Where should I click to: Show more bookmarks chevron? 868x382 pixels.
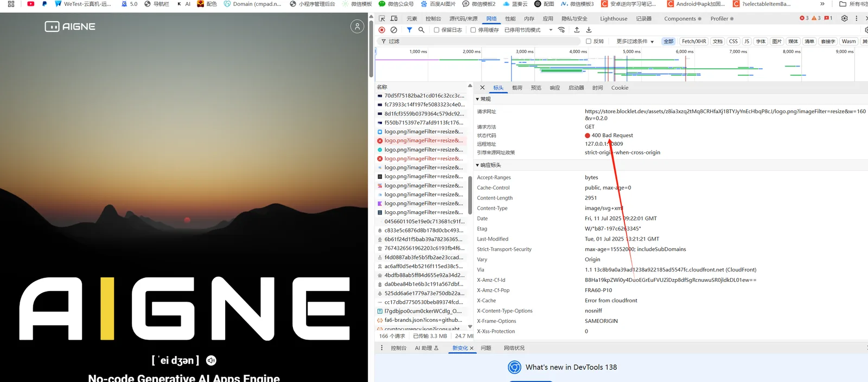822,4
